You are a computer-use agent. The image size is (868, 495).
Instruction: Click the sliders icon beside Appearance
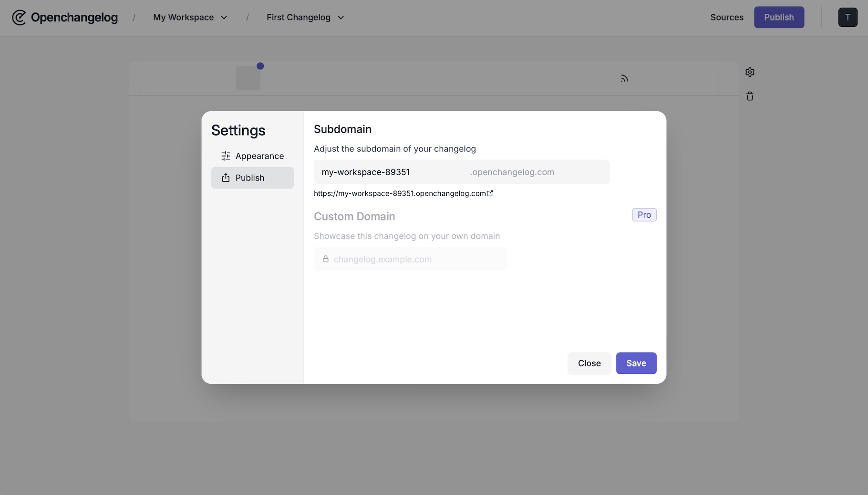225,156
